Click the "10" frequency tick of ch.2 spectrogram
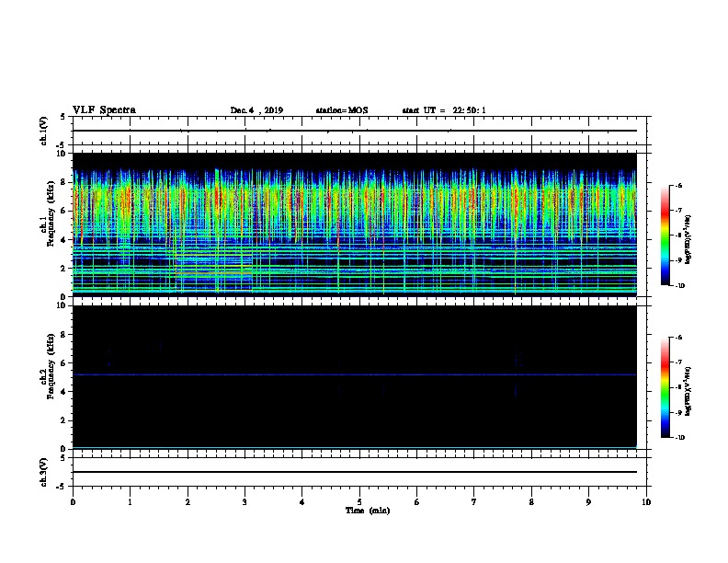The image size is (728, 563). [62, 305]
